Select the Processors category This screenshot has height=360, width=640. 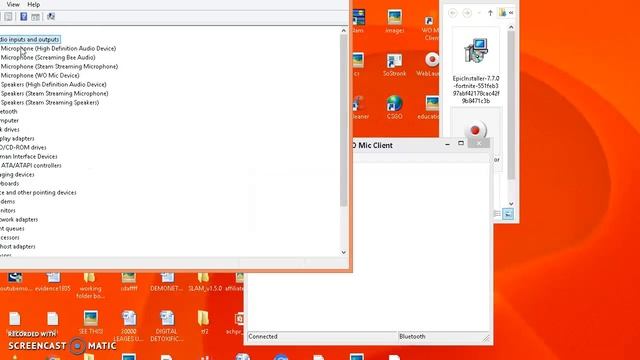[10, 237]
